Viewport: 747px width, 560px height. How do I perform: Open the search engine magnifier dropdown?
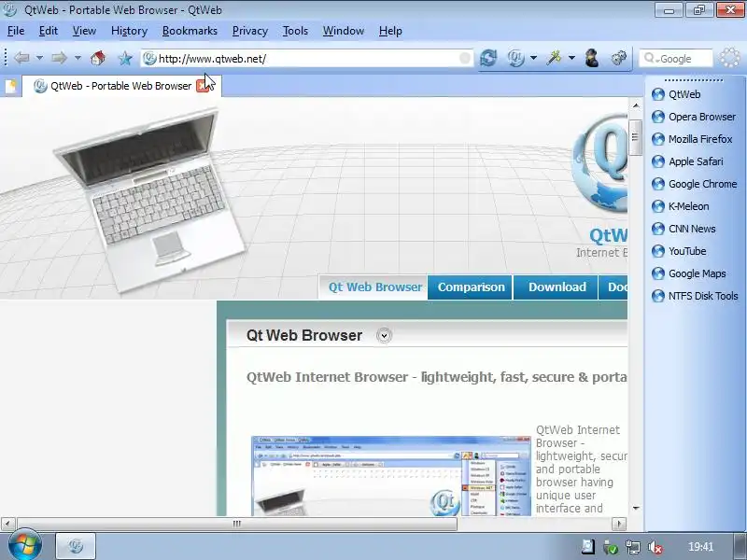pyautogui.click(x=651, y=59)
